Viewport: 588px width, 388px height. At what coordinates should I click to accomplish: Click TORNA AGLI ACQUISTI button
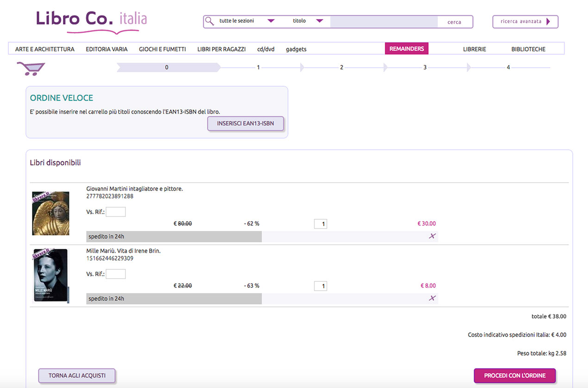77,375
